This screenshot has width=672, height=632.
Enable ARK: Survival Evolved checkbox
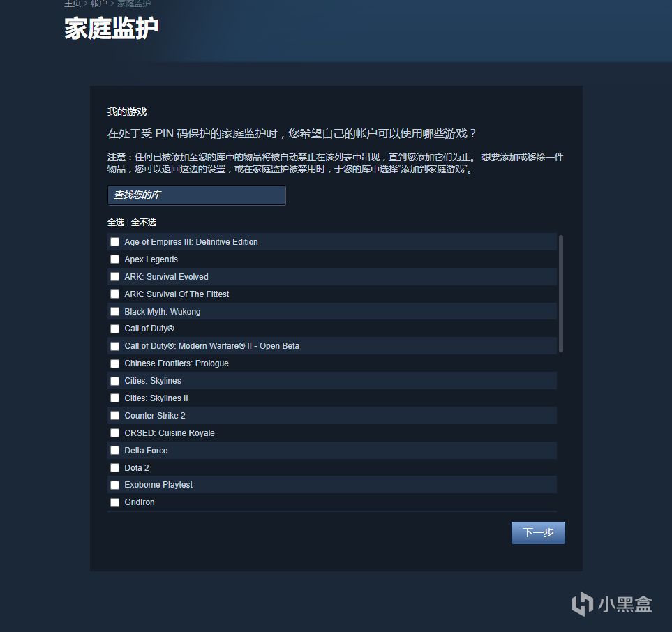point(114,277)
